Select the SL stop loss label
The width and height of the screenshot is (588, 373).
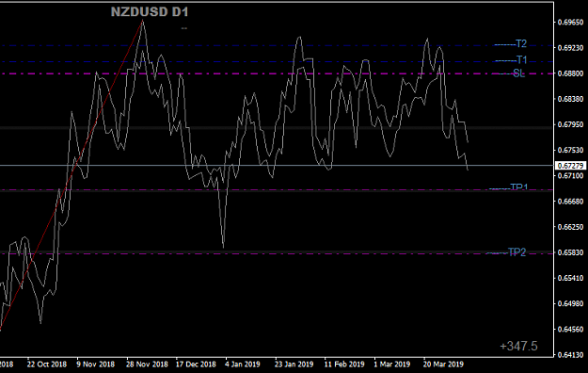pyautogui.click(x=518, y=73)
